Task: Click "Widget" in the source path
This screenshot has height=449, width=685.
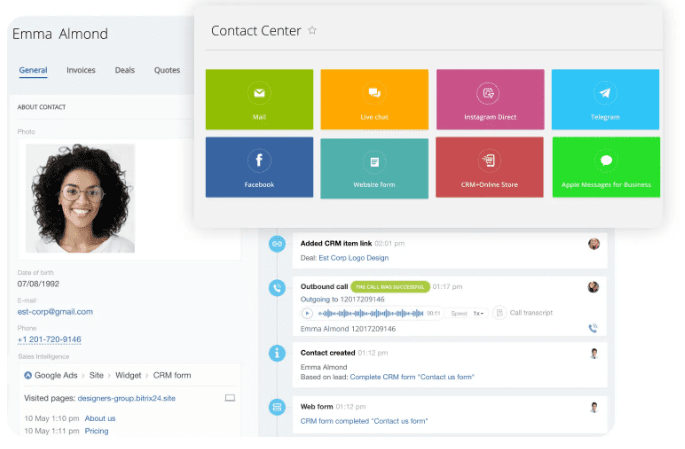Action: point(128,375)
